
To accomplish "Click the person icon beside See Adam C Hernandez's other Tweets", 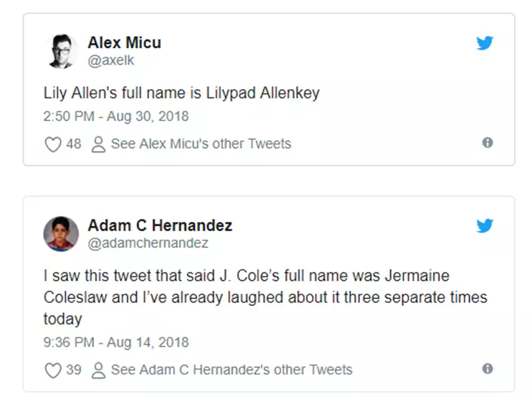I will pyautogui.click(x=98, y=370).
